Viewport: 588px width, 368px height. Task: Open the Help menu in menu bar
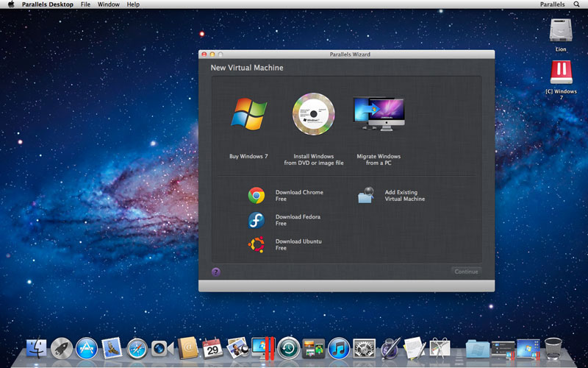pos(133,4)
